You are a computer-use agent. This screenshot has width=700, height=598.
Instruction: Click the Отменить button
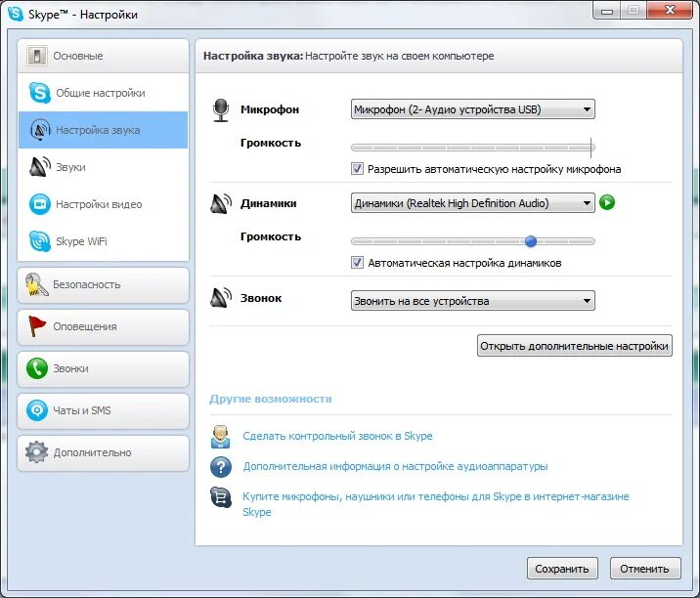click(x=645, y=569)
